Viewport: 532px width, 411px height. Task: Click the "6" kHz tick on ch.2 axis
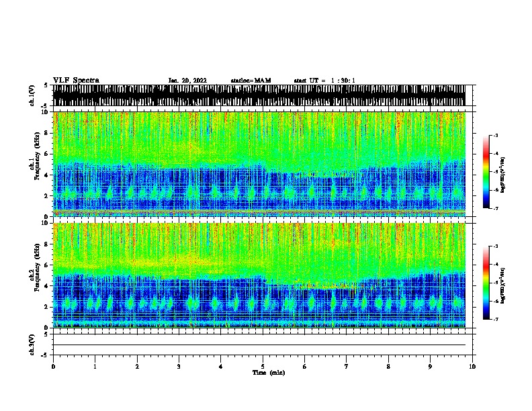46,265
